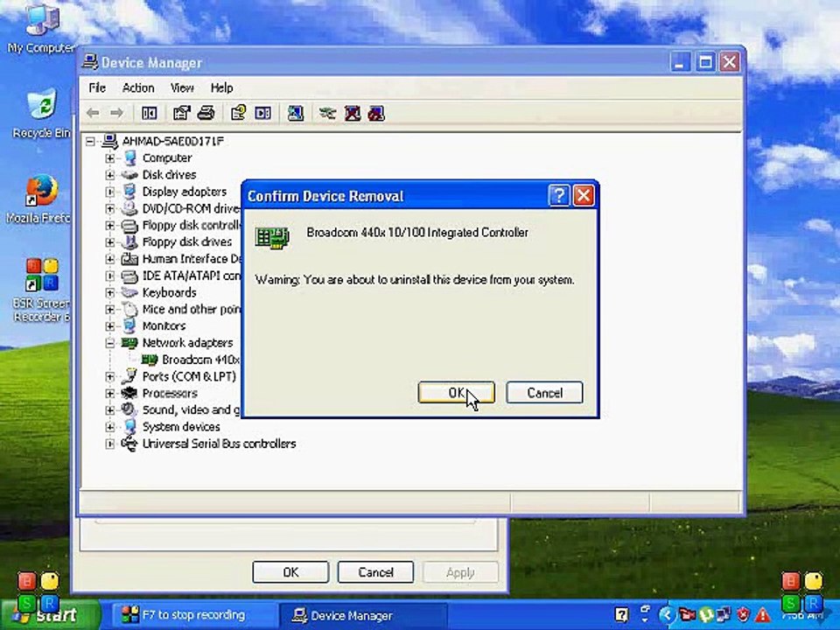Select the Keyboards tree label
This screenshot has width=840, height=630.
[169, 292]
